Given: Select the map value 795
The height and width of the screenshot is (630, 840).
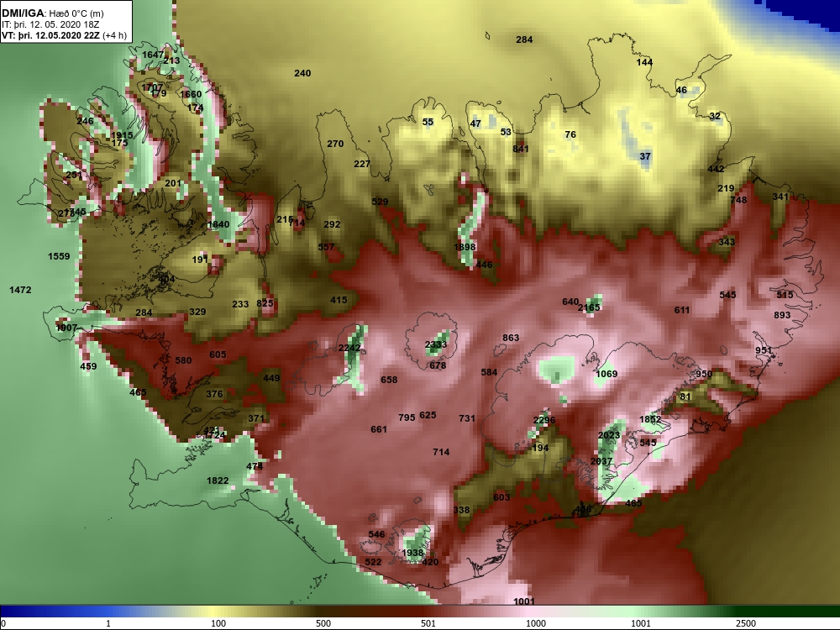Looking at the screenshot, I should coord(407,417).
